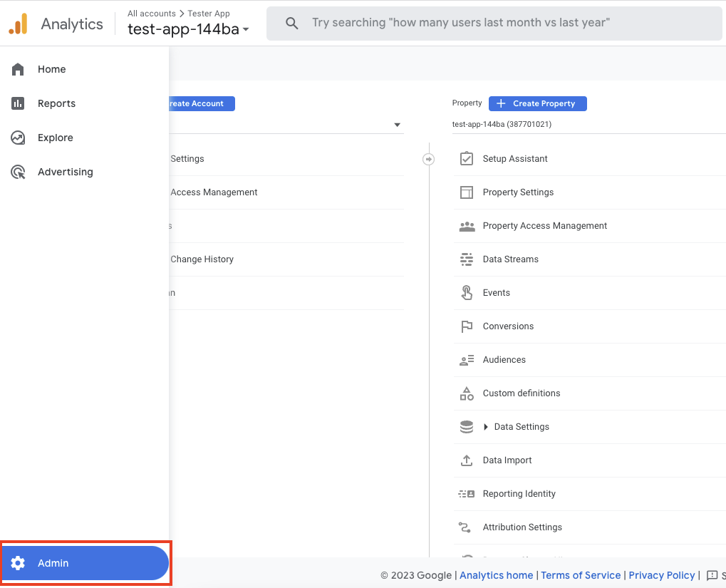Screen dimensions: 726x588
Task: Click the feedback speech bubble icon
Action: 712,575
